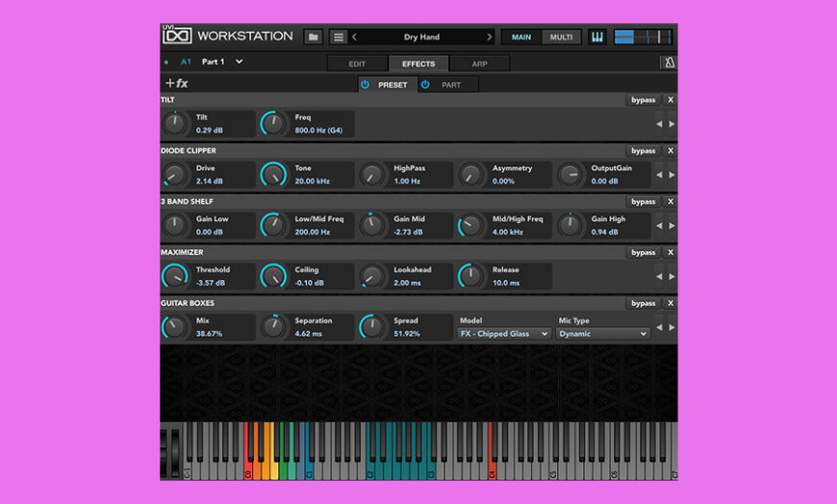
Task: Open the EDIT tab
Action: pos(357,63)
